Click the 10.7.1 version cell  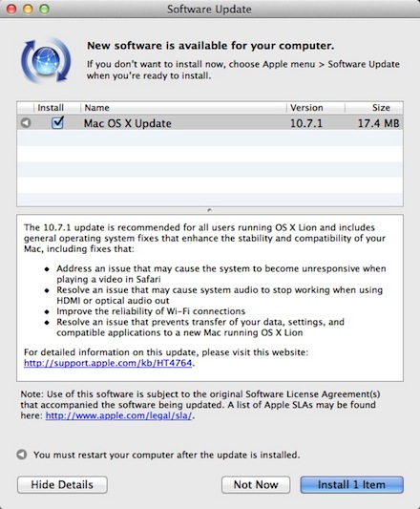[x=306, y=123]
